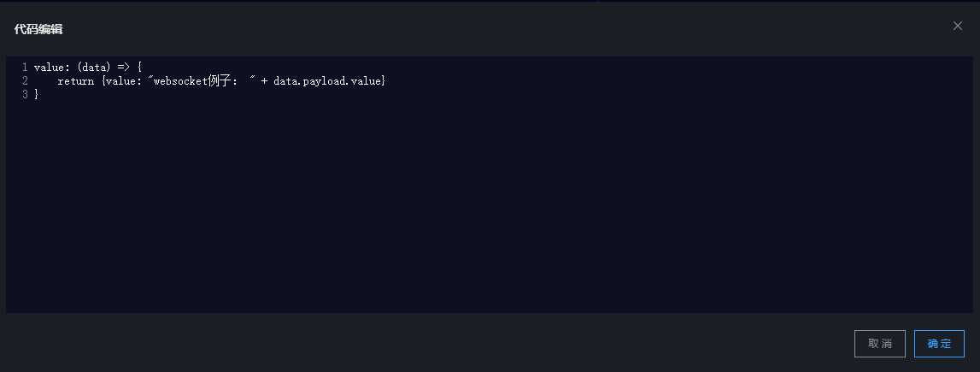Click line number 1 in gutter
980x372 pixels.
(25, 67)
